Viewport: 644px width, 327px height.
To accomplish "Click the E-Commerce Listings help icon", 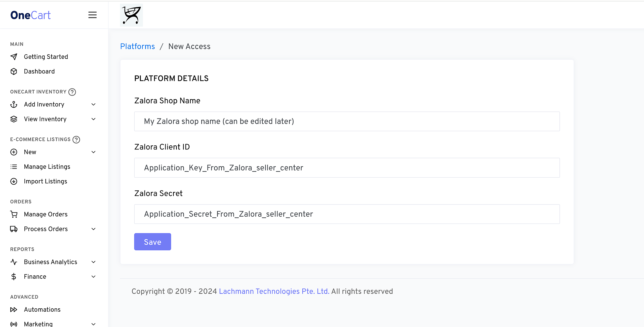I will pyautogui.click(x=76, y=140).
